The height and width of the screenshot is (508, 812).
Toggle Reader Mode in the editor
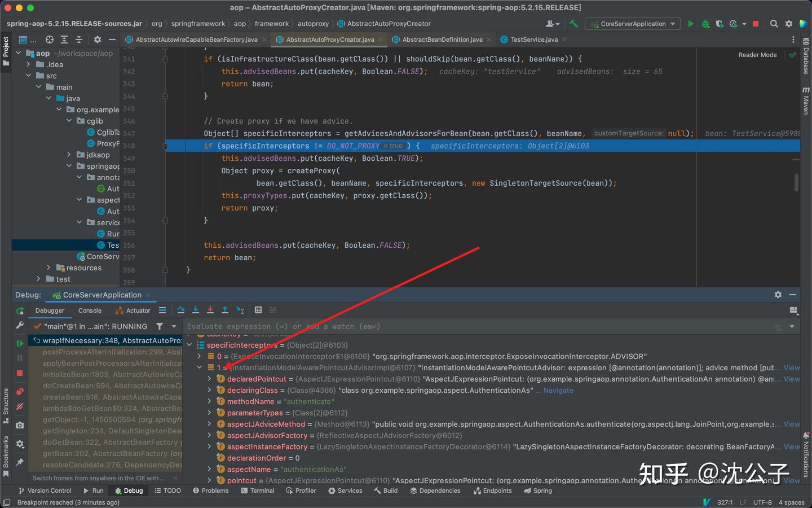click(757, 55)
